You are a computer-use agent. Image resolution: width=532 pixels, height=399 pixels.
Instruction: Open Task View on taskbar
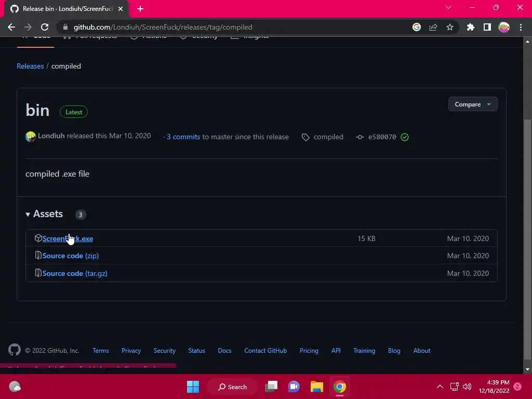(x=271, y=387)
